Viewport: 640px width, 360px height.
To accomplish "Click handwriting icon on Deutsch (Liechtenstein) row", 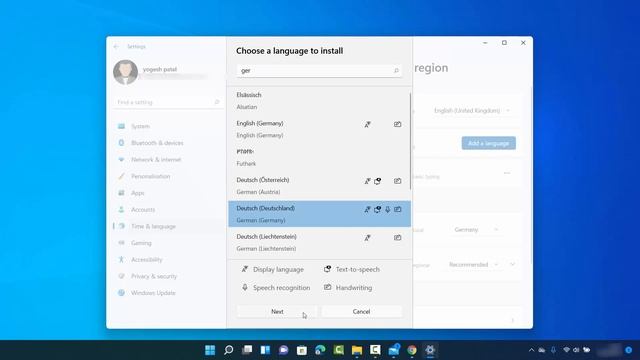I will (397, 238).
